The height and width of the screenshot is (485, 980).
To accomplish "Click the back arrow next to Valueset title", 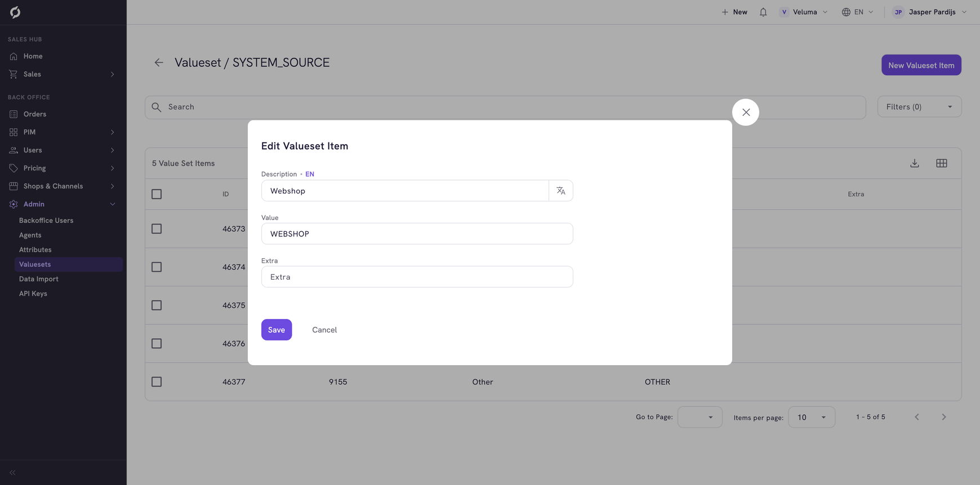I will [x=159, y=62].
